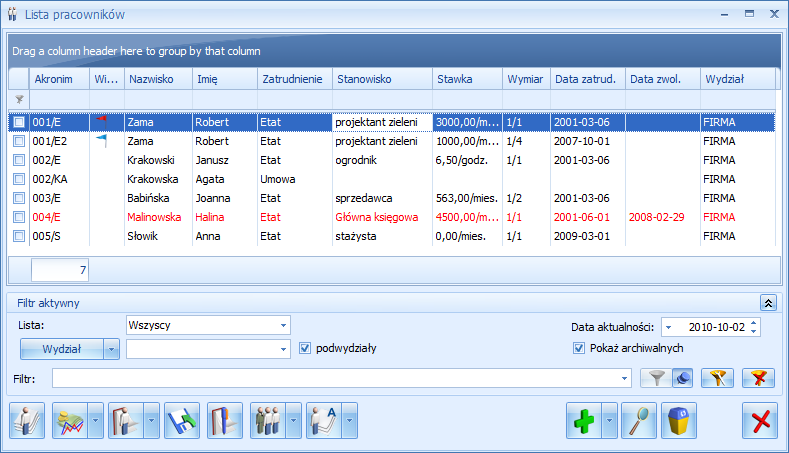
Task: Sort by Wymiar column header
Action: pos(526,79)
